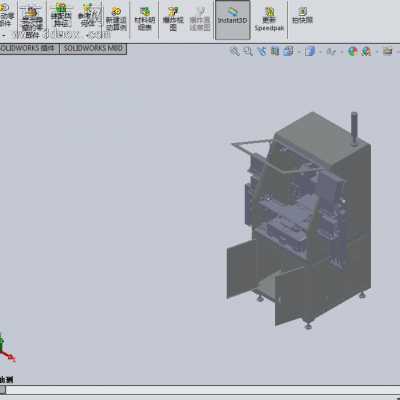Viewport: 400px width, 400px height.
Task: Click the coordinate triad in the viewport corner
Action: click(7, 347)
